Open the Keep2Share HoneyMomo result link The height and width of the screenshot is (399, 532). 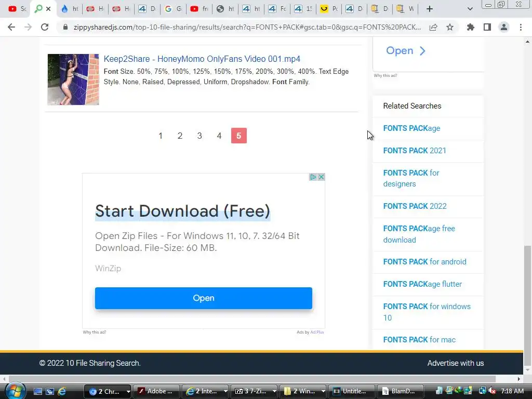point(202,59)
